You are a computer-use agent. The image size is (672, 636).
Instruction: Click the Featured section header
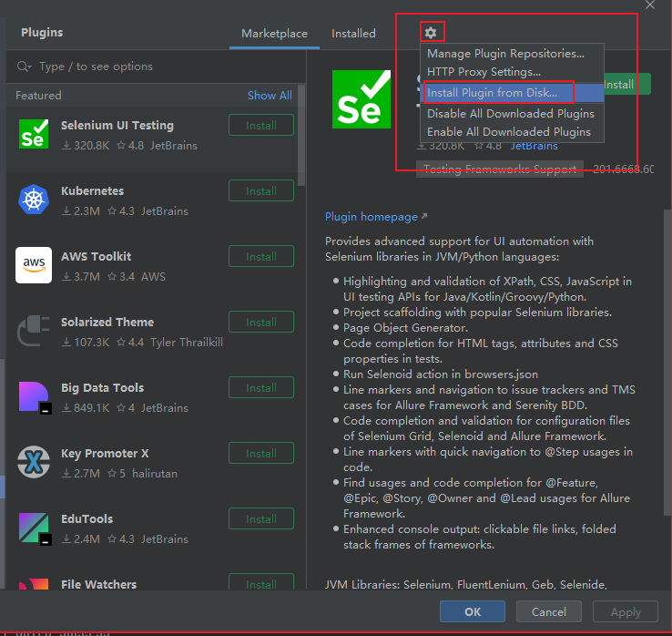point(38,95)
